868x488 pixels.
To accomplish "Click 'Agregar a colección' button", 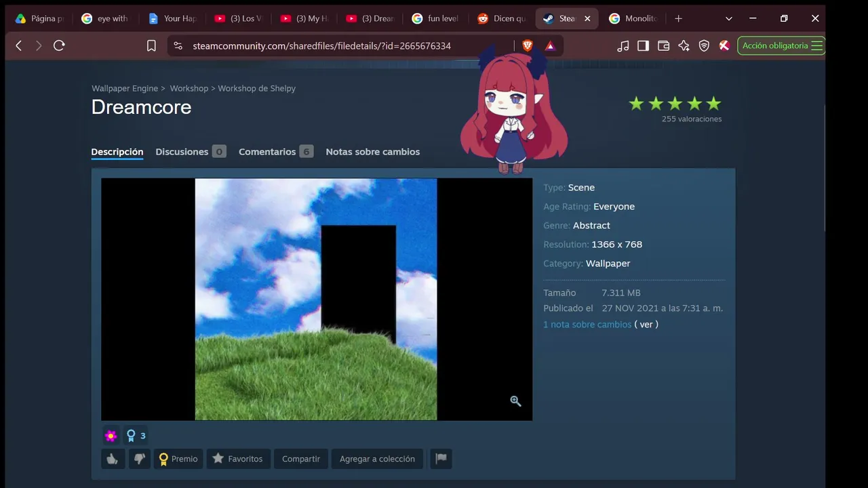I will click(377, 459).
